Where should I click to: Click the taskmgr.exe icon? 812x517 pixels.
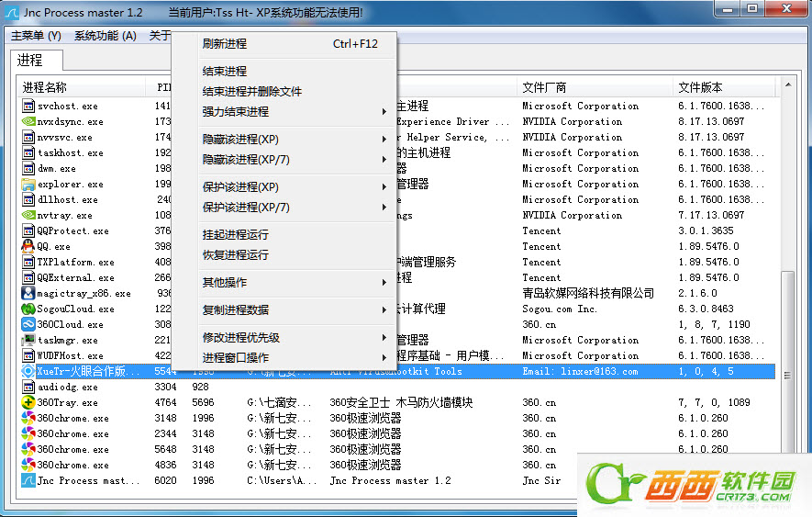pos(28,340)
